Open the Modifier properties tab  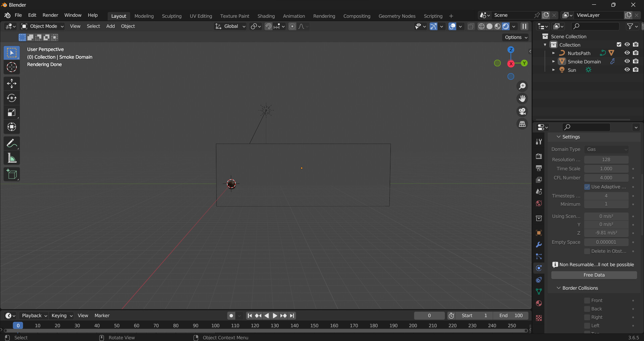point(539,245)
